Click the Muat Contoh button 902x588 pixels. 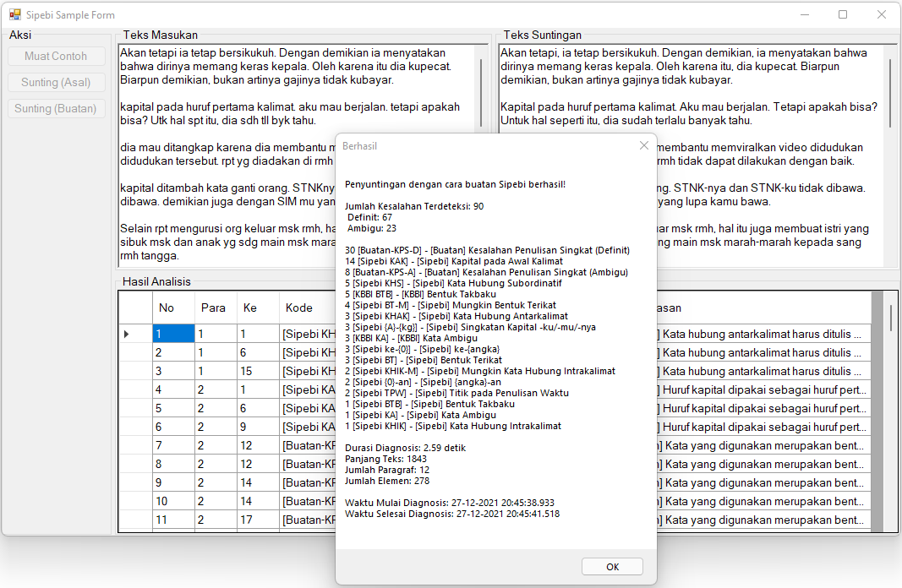pyautogui.click(x=56, y=57)
